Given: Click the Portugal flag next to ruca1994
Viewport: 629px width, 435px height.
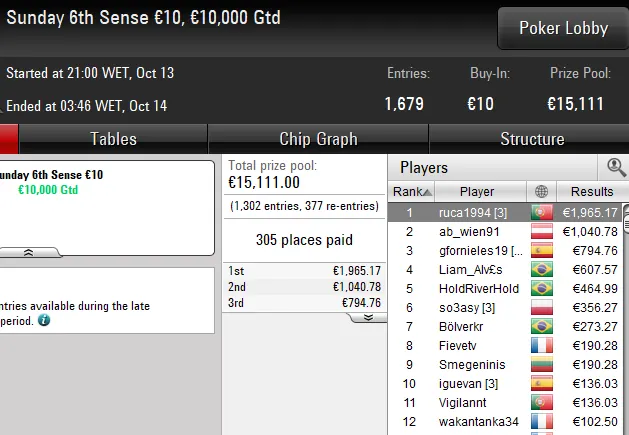Looking at the screenshot, I should [542, 212].
